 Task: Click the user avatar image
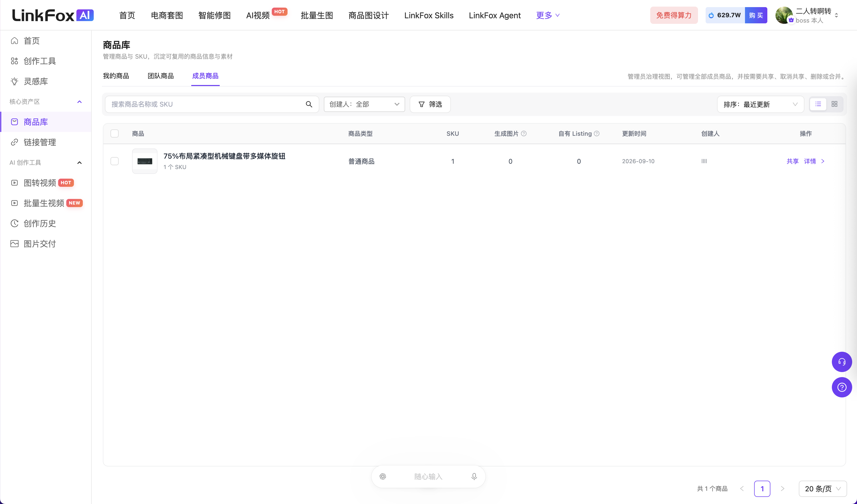click(784, 15)
